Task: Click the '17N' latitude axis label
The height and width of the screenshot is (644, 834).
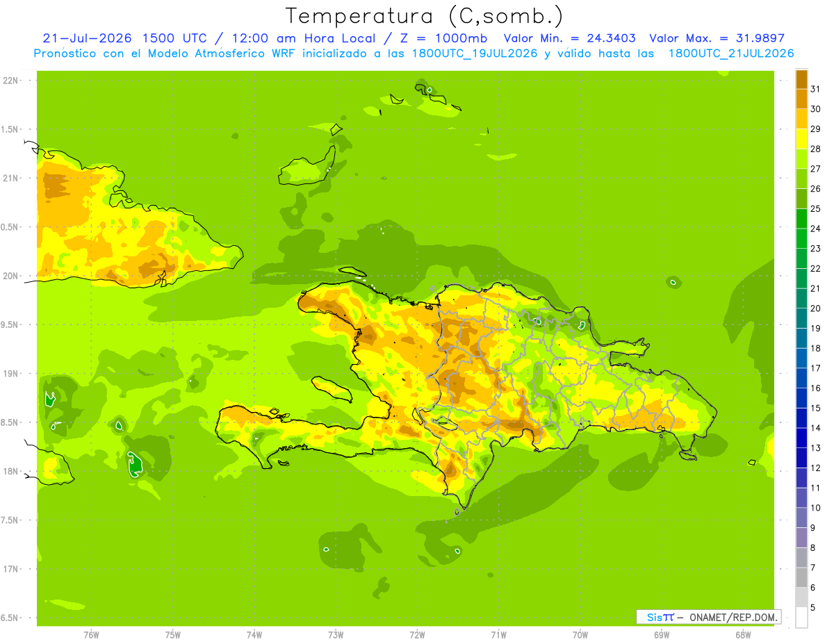Action: click(10, 569)
